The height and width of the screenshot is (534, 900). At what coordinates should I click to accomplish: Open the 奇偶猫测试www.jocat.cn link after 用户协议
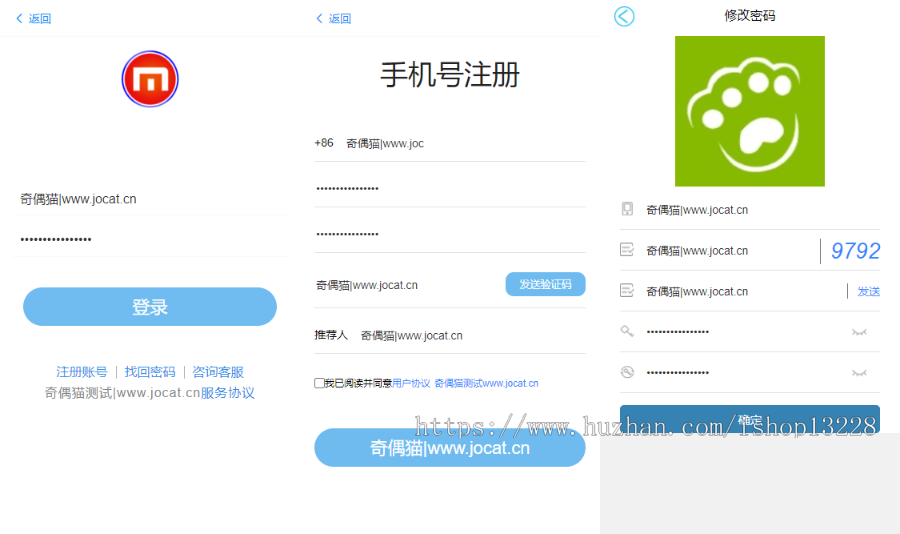[486, 383]
